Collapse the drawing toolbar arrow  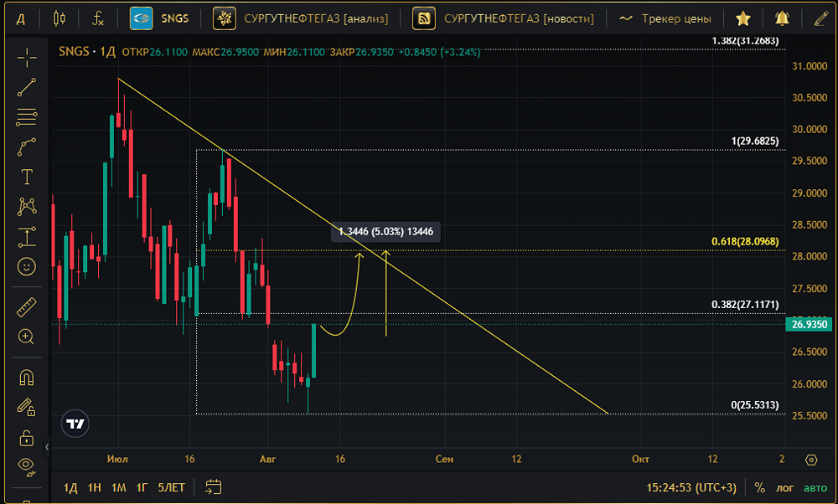(47, 447)
